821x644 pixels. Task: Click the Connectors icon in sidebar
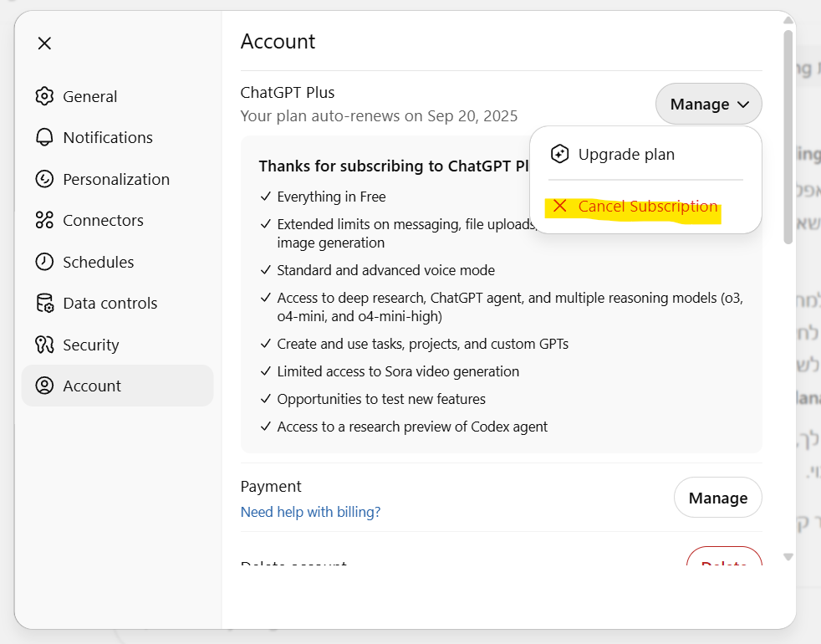(44, 220)
